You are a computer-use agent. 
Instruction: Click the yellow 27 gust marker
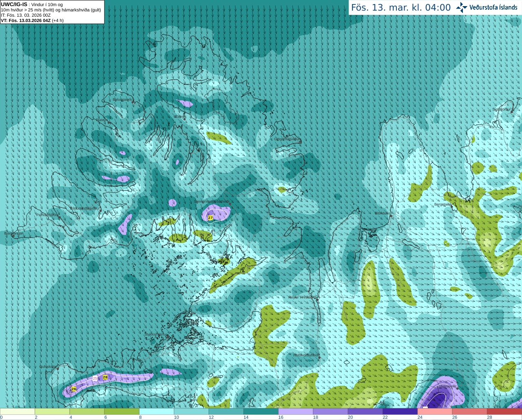pyautogui.click(x=210, y=218)
